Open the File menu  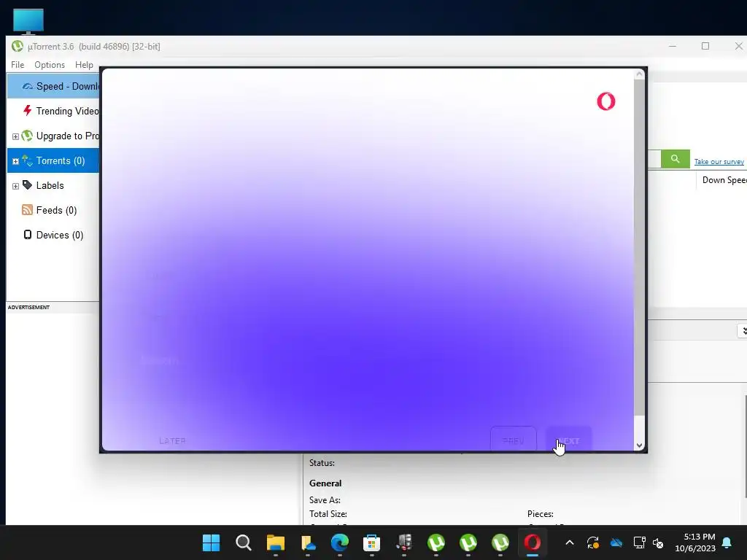[18, 65]
